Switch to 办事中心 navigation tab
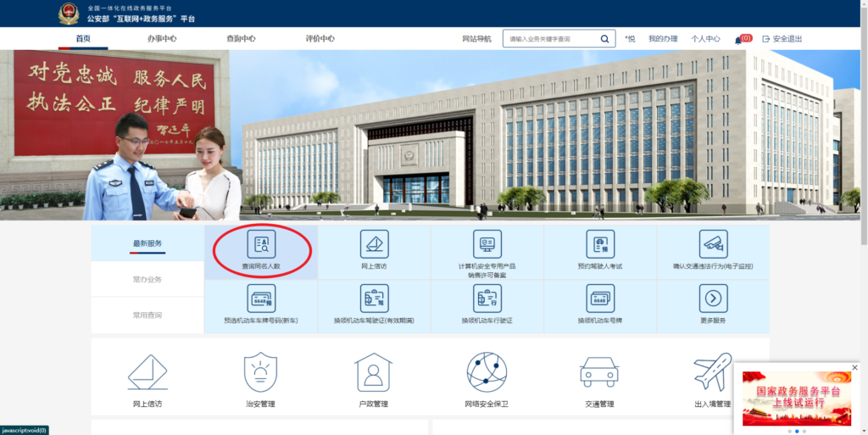The image size is (868, 435). pos(162,39)
